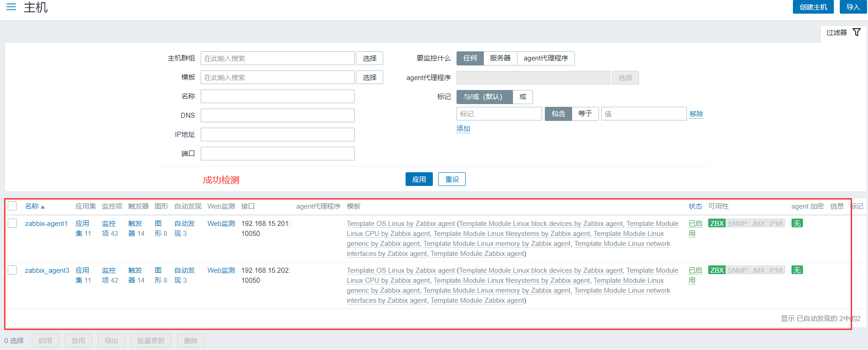Click the 导入 button
This screenshot has width=868, height=350.
853,7
